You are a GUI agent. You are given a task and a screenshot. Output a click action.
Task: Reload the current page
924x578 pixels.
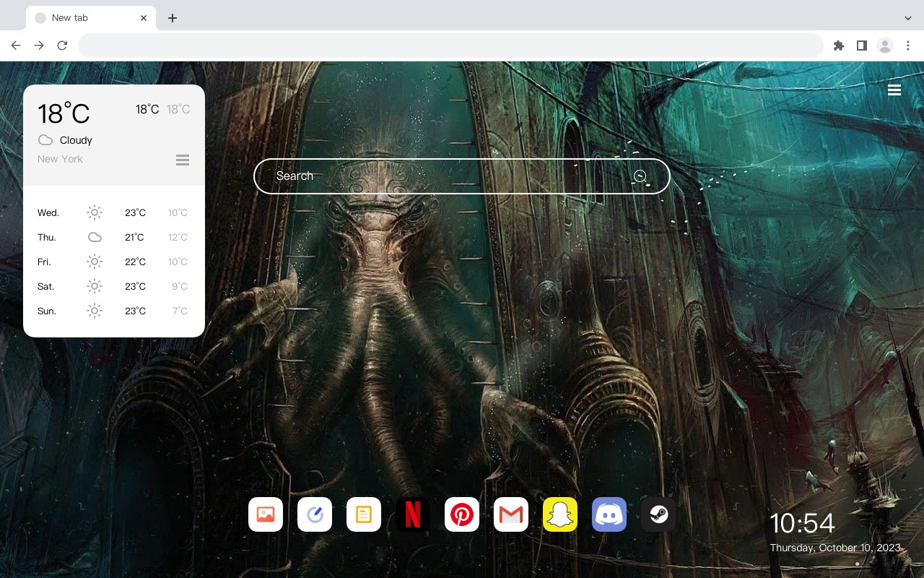(x=62, y=46)
